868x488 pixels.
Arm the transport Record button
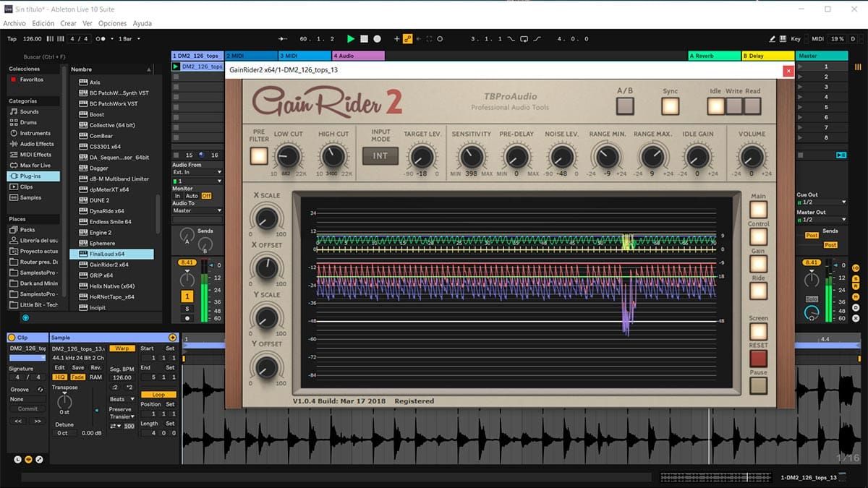click(x=377, y=38)
